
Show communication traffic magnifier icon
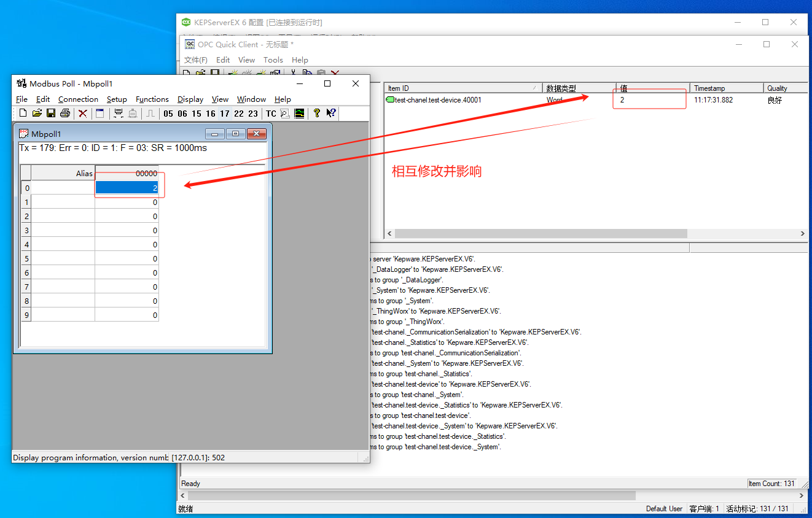coord(285,114)
